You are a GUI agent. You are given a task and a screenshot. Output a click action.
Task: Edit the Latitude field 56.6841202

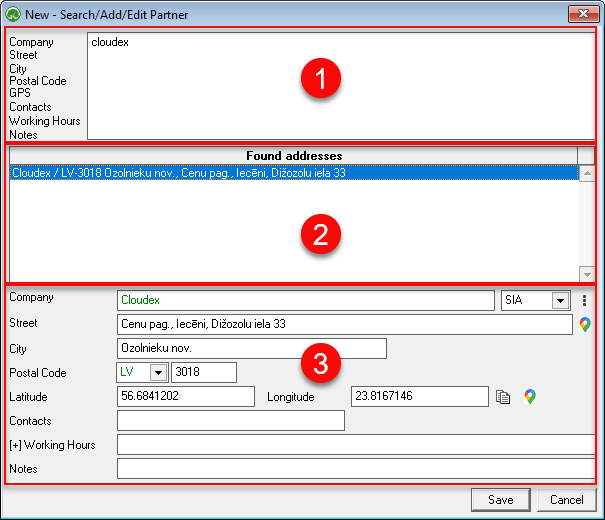[x=186, y=397]
